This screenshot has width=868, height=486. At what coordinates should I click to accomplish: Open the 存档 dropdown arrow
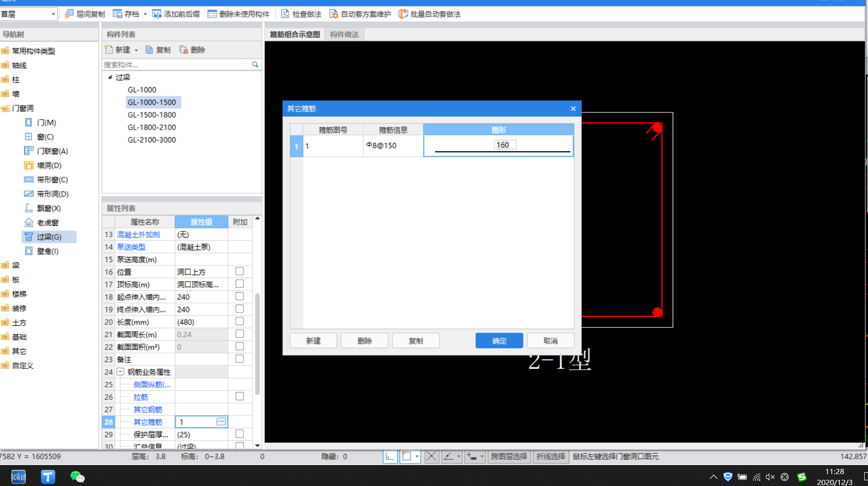pyautogui.click(x=145, y=14)
